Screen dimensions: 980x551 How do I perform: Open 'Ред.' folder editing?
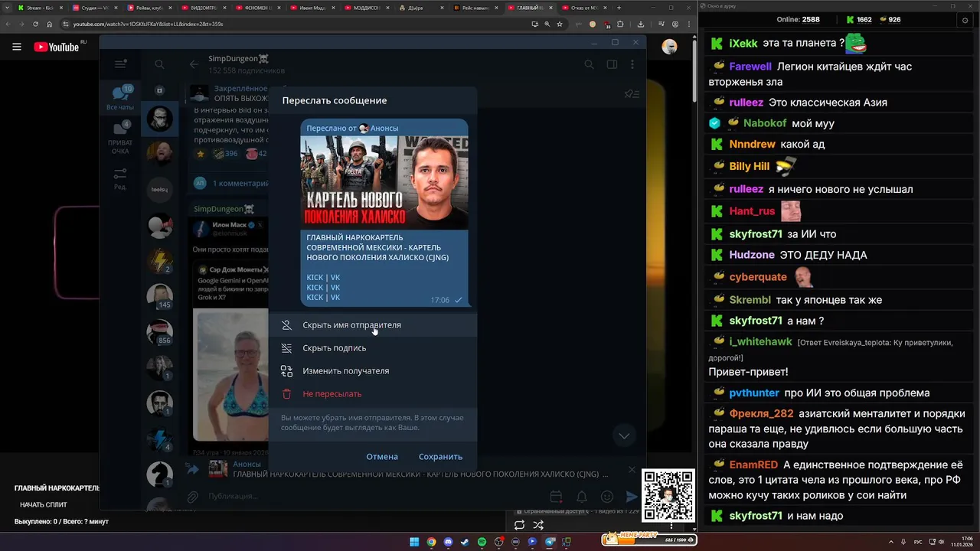[x=120, y=179]
